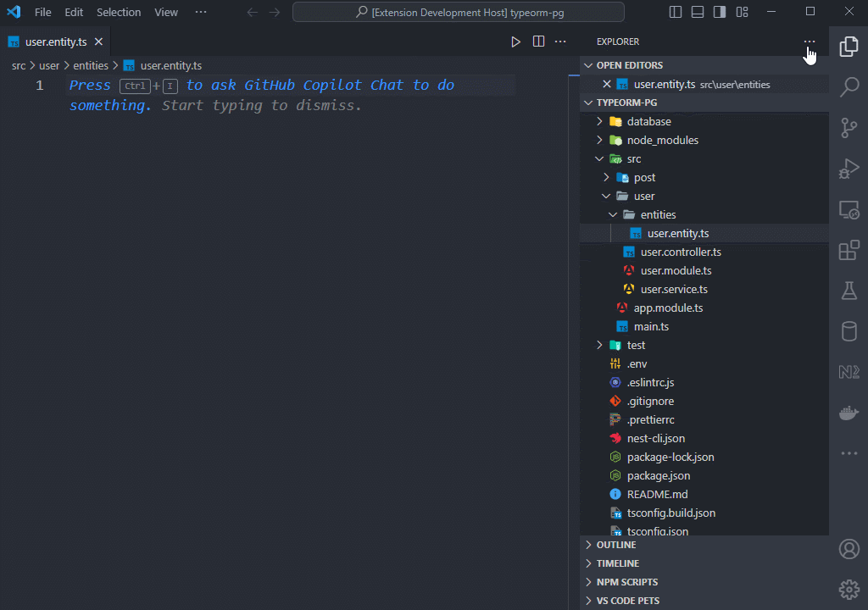Viewport: 868px width, 610px height.
Task: Open the Selection menu
Action: (119, 12)
